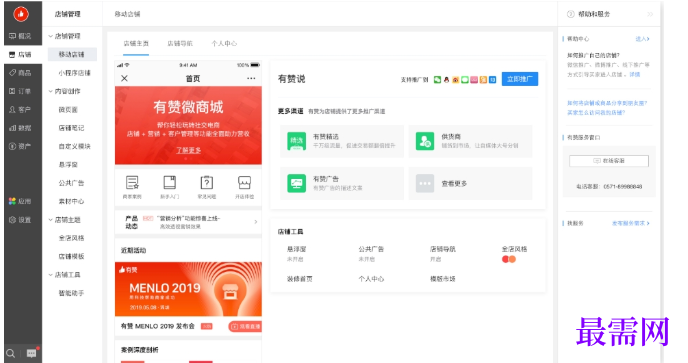Switch to the 店铺主页 tab
This screenshot has height=363, width=688.
click(x=136, y=43)
